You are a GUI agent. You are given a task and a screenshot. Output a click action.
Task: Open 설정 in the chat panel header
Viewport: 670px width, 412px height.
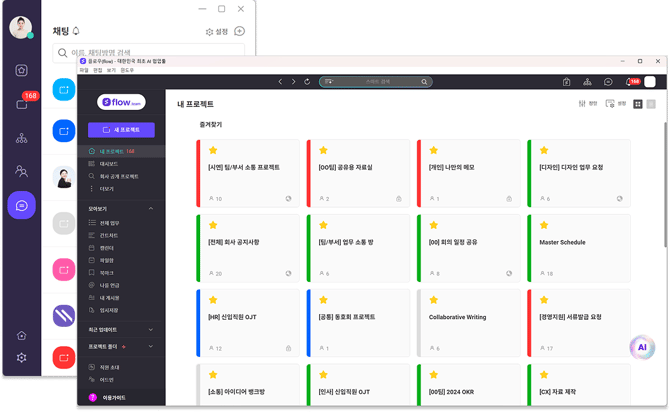[215, 31]
